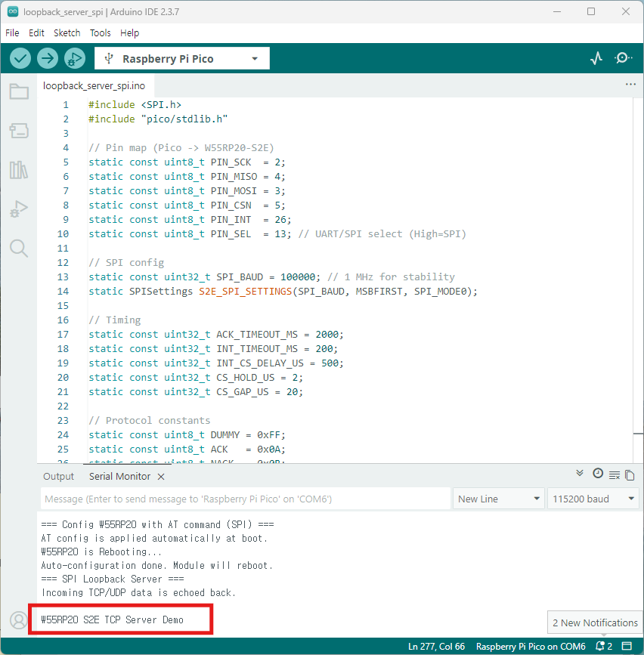Open the Sketchbook folder panel
This screenshot has height=655, width=644.
coord(19,92)
